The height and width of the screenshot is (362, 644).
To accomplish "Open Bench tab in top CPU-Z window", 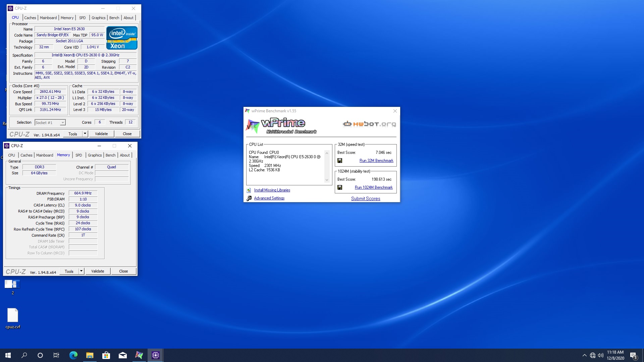I will tap(114, 18).
